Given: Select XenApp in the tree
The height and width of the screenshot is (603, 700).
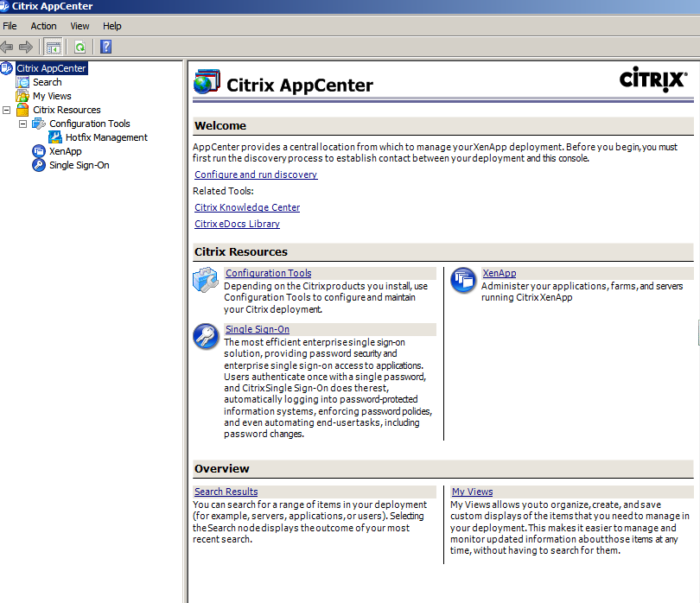Looking at the screenshot, I should 65,151.
